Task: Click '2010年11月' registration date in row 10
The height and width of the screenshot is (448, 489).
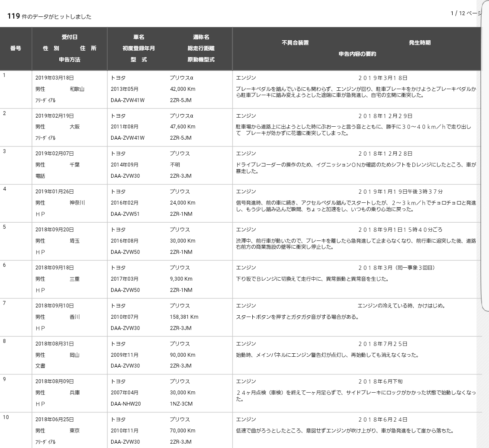Action: point(125,431)
